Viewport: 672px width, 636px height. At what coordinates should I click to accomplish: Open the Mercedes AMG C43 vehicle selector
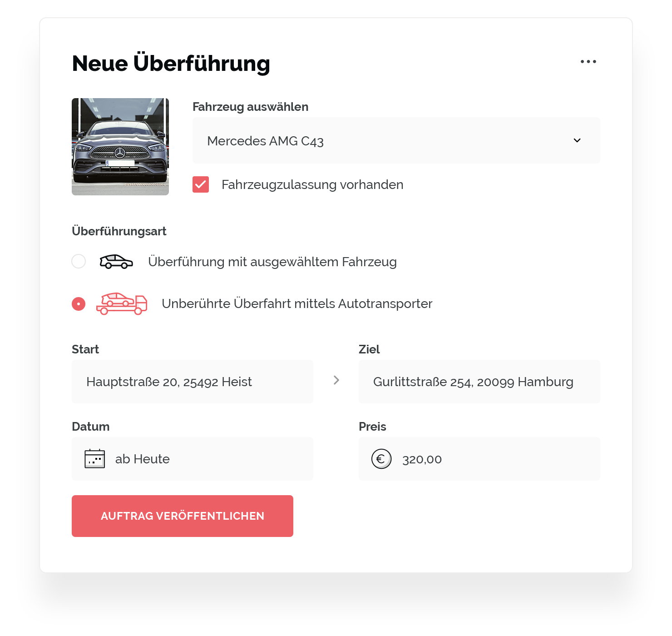[396, 140]
